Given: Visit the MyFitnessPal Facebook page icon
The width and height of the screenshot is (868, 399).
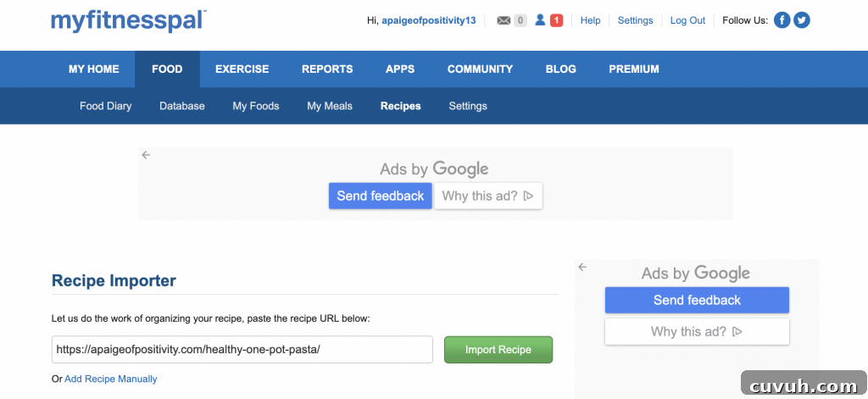Looking at the screenshot, I should [x=782, y=20].
